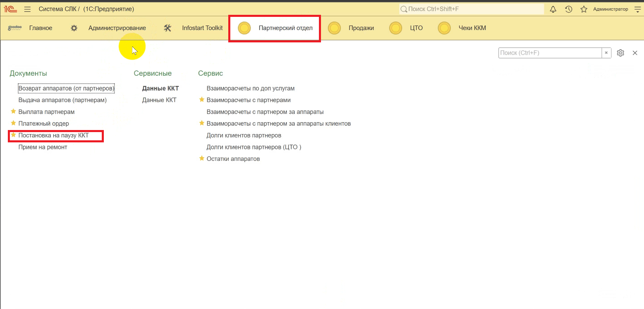Click the coin icon beside ЦТО
This screenshot has height=309, width=644.
396,28
